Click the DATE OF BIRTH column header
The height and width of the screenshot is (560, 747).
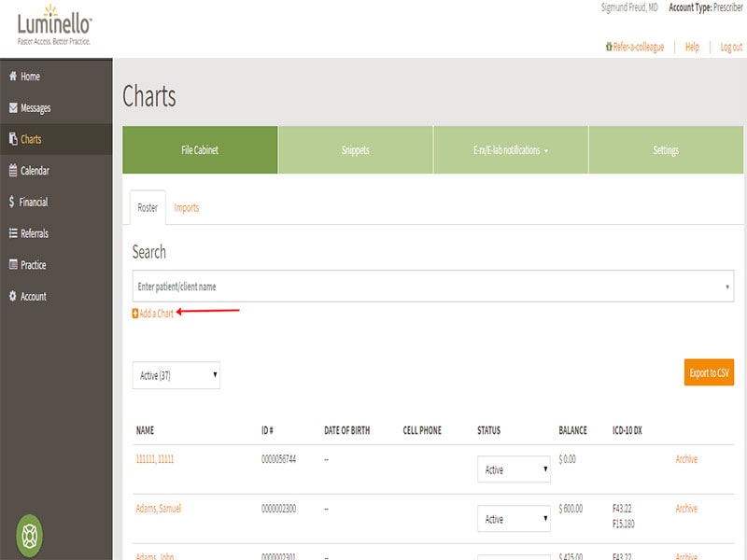(346, 430)
